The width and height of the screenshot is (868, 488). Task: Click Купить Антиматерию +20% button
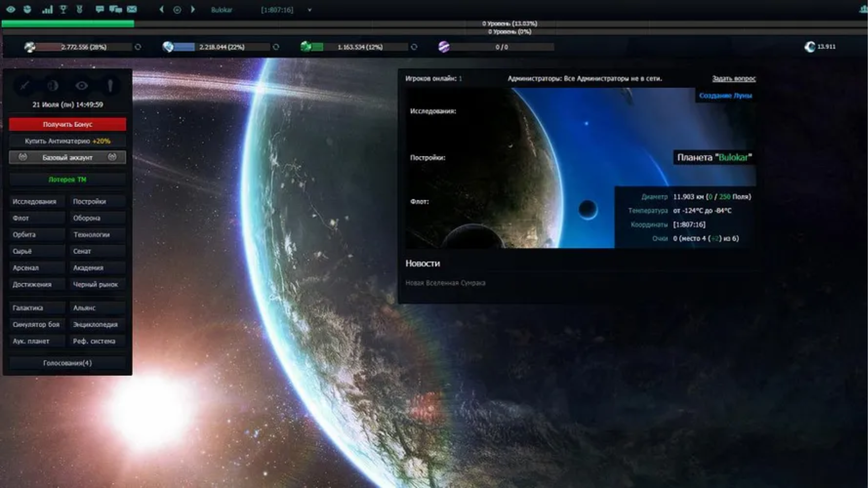[x=67, y=141]
